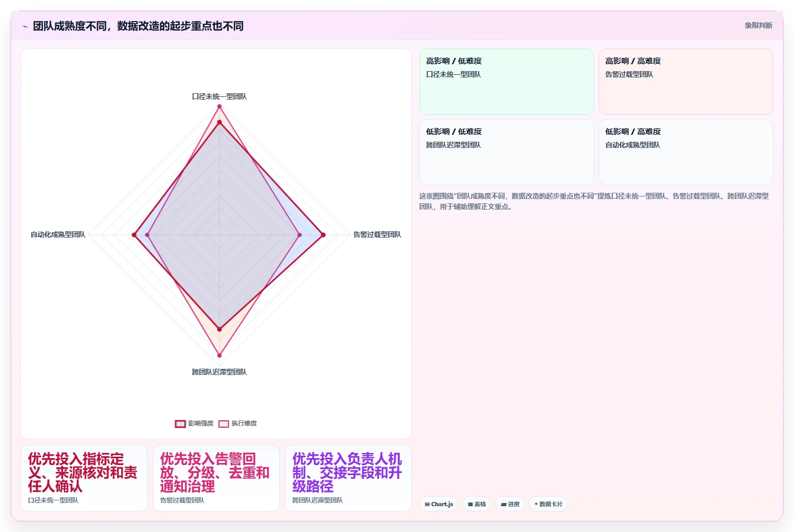Toggle the 影响强度 legend series
The width and height of the screenshot is (794, 532).
pos(194,423)
